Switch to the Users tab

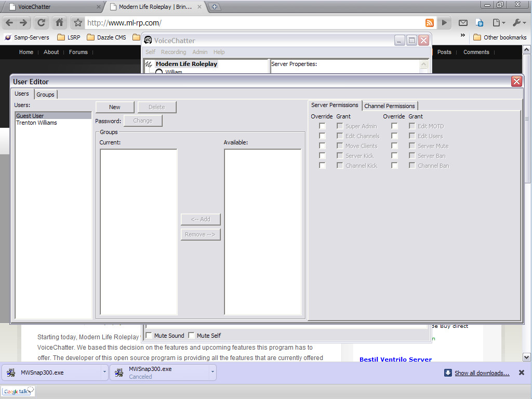(x=22, y=94)
